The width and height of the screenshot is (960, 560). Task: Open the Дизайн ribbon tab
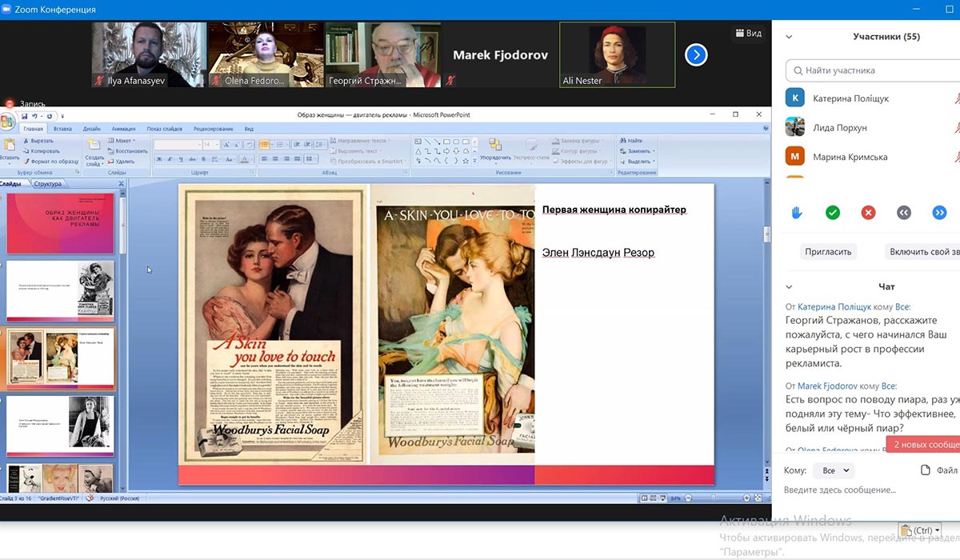tap(91, 129)
